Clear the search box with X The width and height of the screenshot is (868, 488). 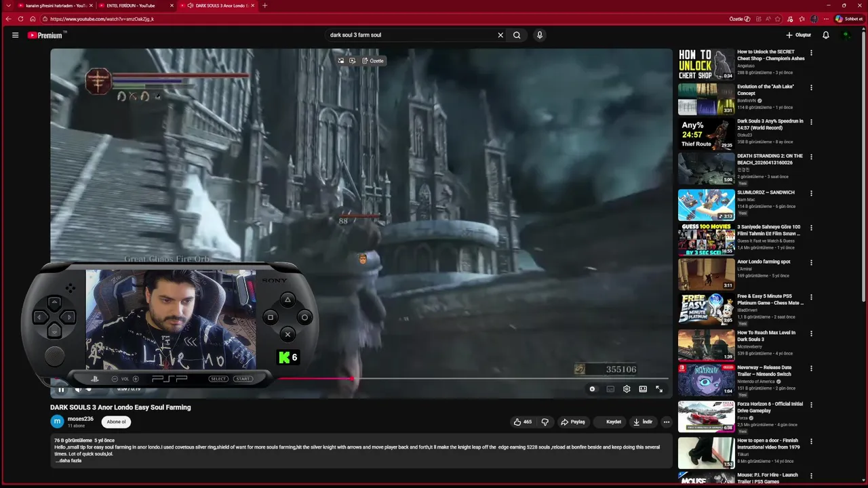pyautogui.click(x=500, y=35)
